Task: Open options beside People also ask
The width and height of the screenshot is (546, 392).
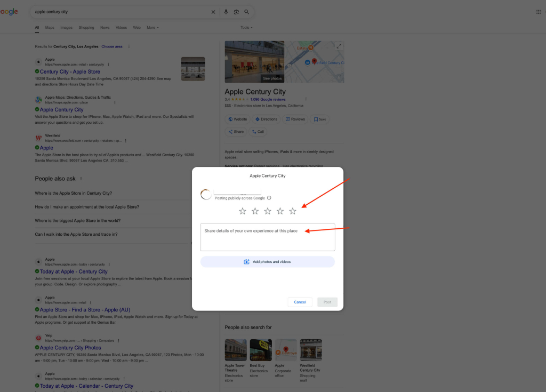Action: coord(81,179)
